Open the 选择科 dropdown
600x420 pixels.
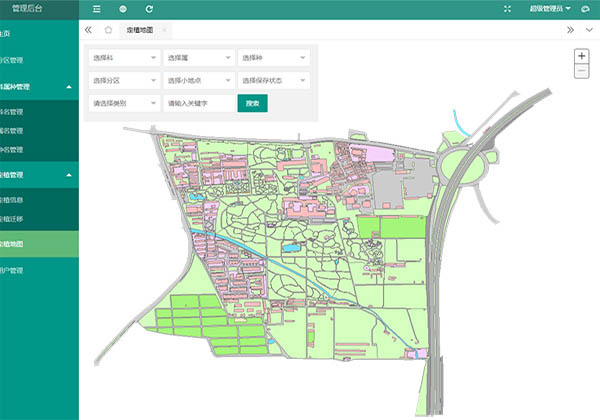(124, 58)
